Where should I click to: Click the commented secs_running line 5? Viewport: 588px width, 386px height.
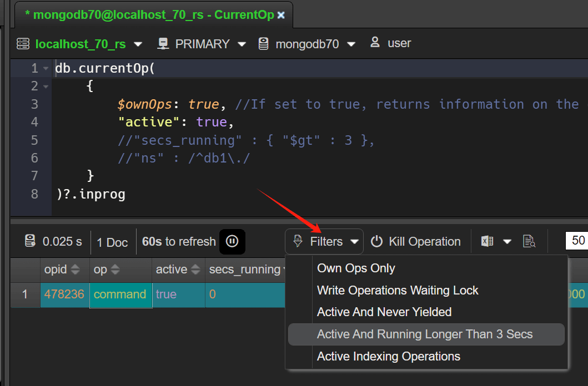point(246,140)
